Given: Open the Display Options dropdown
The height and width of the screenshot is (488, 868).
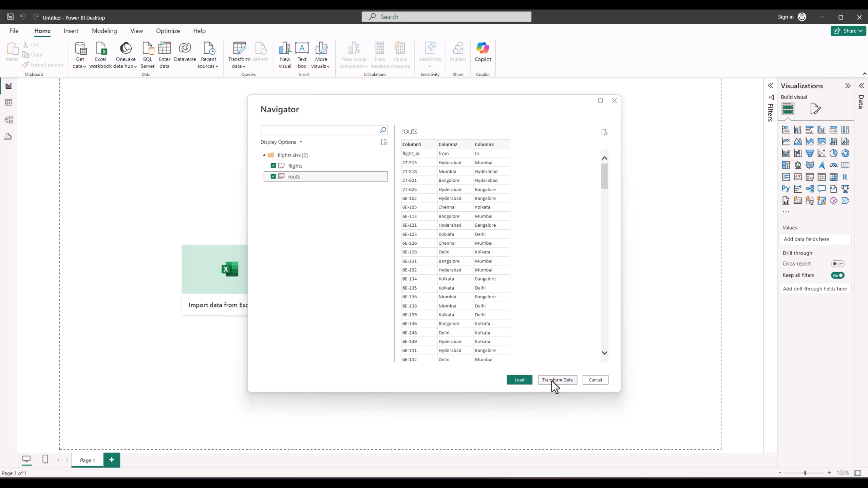Looking at the screenshot, I should pos(281,142).
